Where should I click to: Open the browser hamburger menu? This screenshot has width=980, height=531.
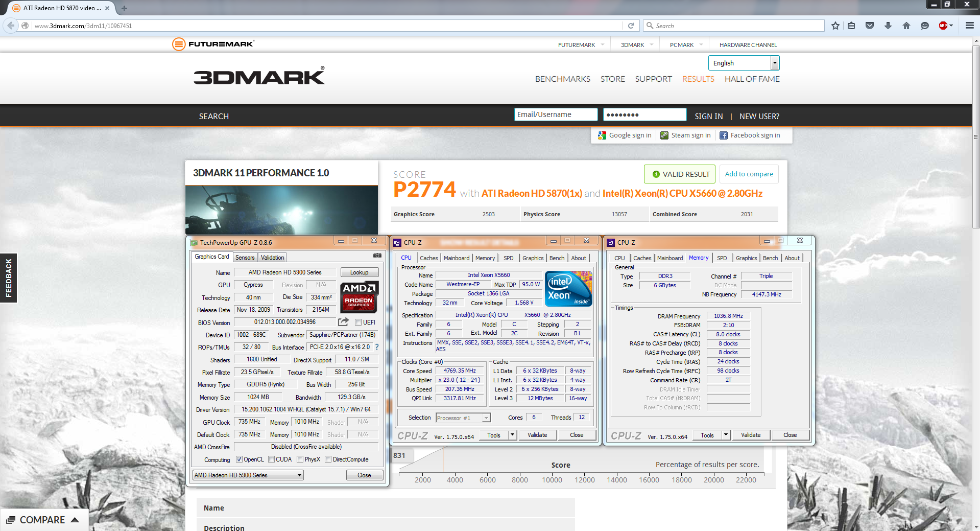[x=969, y=25]
